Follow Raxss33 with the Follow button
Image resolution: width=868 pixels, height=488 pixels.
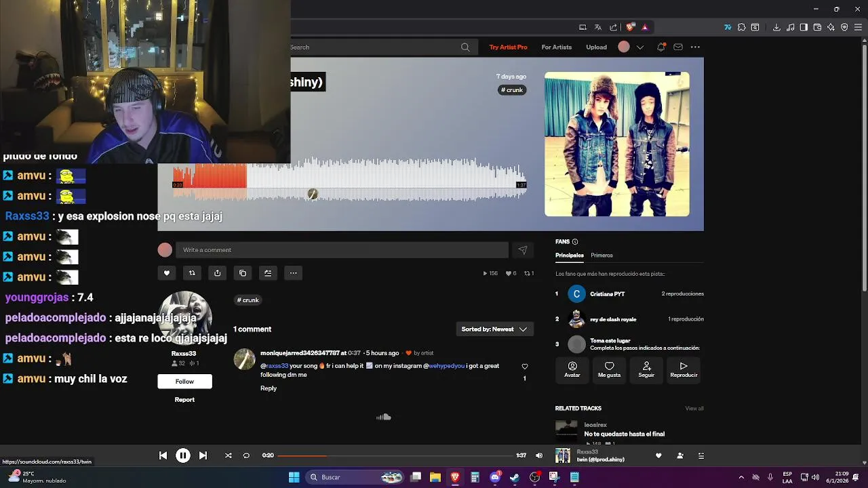(185, 382)
